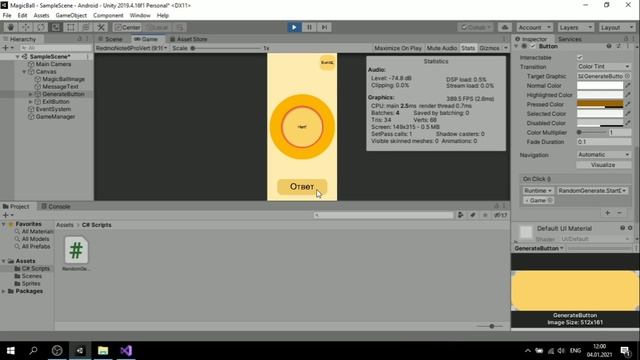
Task: Open the Navigation Automatic dropdown
Action: pyautogui.click(x=604, y=155)
